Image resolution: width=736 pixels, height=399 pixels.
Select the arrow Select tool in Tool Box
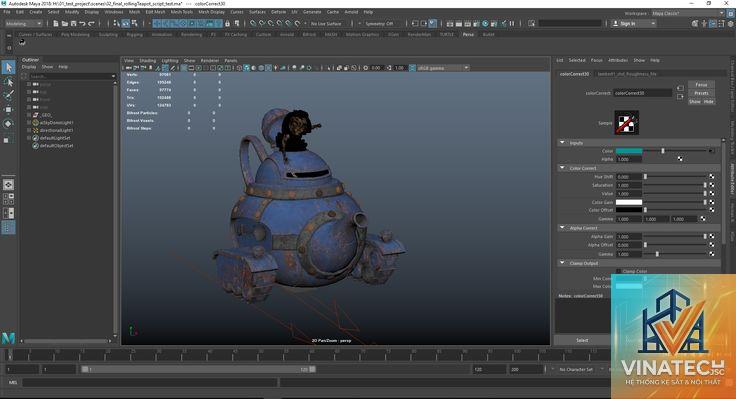(x=8, y=67)
